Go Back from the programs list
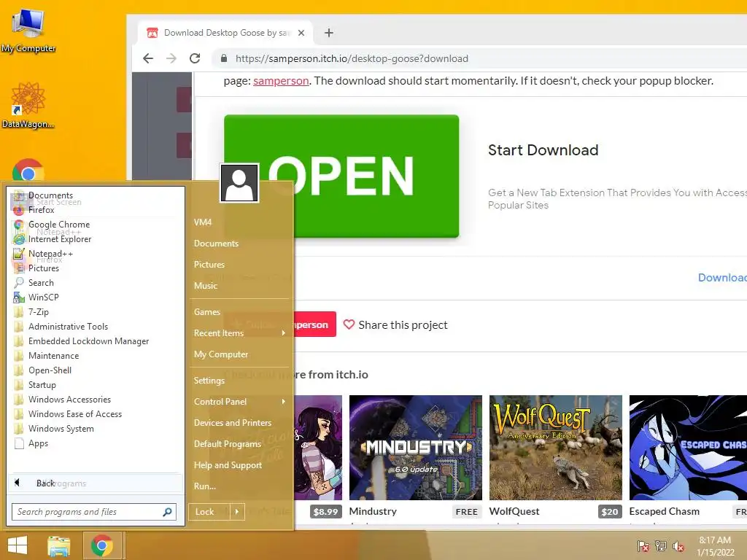747x560 pixels. click(96, 483)
